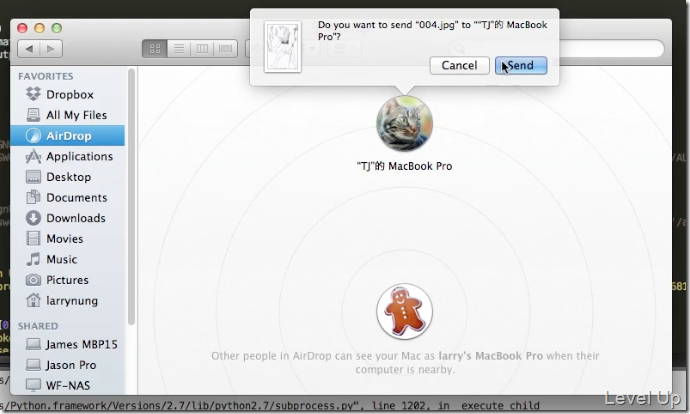The image size is (690, 414).
Task: Click the larrynung home icon
Action: click(x=33, y=300)
